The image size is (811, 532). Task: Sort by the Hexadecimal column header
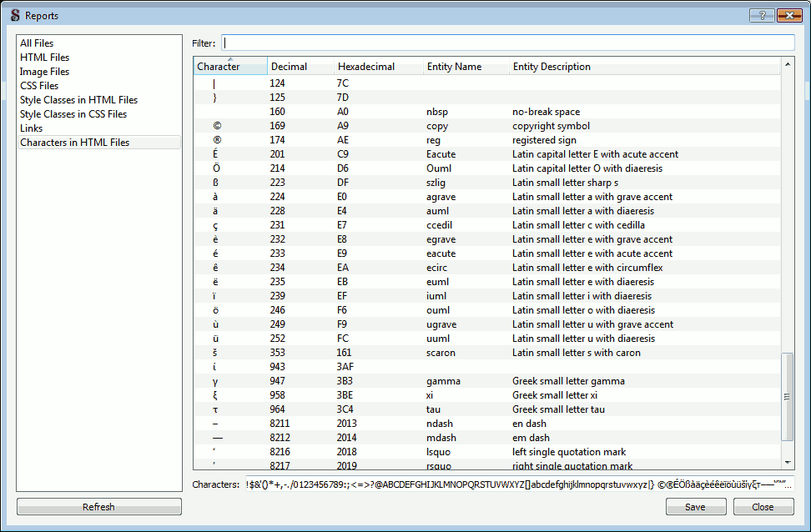point(379,66)
